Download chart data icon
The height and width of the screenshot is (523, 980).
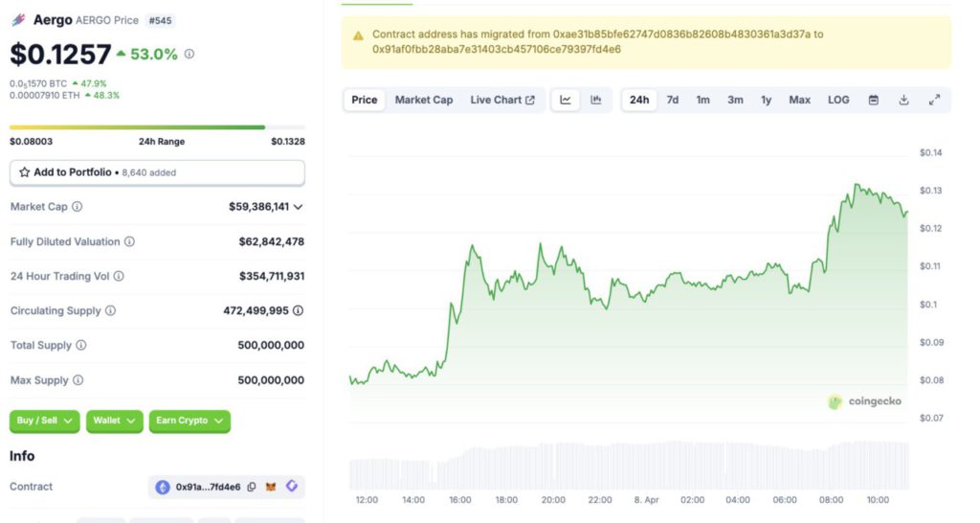coord(903,100)
